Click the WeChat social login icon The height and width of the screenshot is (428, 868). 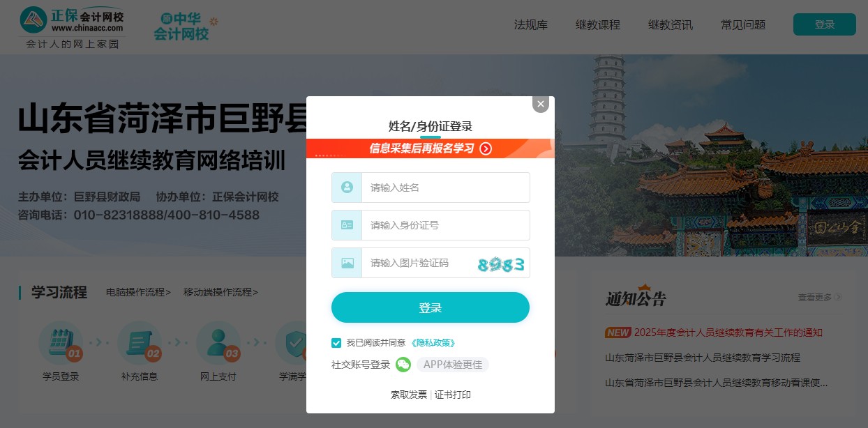tap(403, 365)
